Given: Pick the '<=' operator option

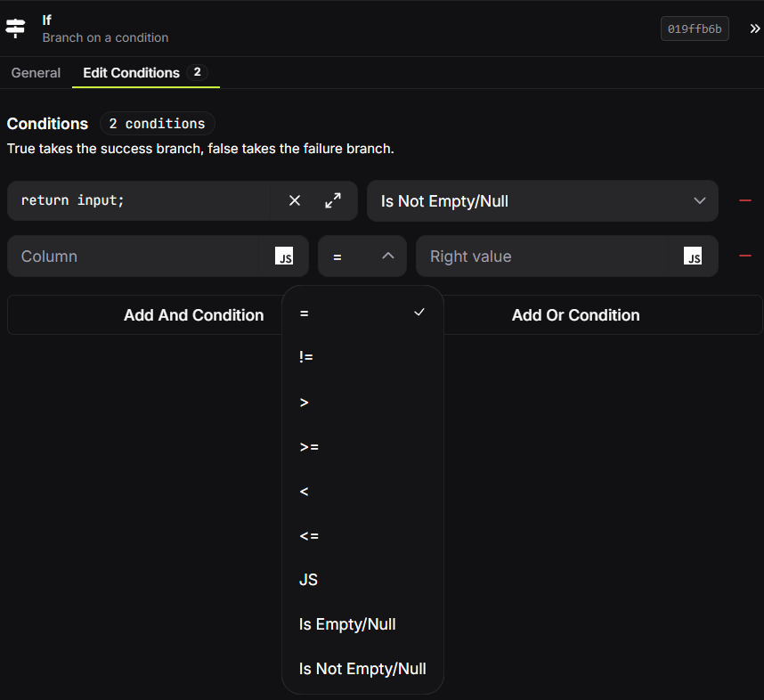Looking at the screenshot, I should (x=362, y=535).
